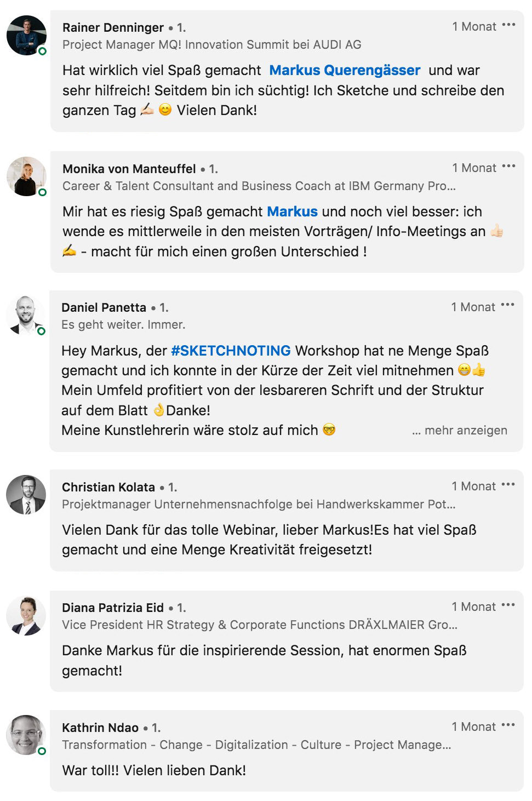Click Monika von Manteuffel's profile picture
Viewport: 532px width, 801px height.
pyautogui.click(x=26, y=176)
